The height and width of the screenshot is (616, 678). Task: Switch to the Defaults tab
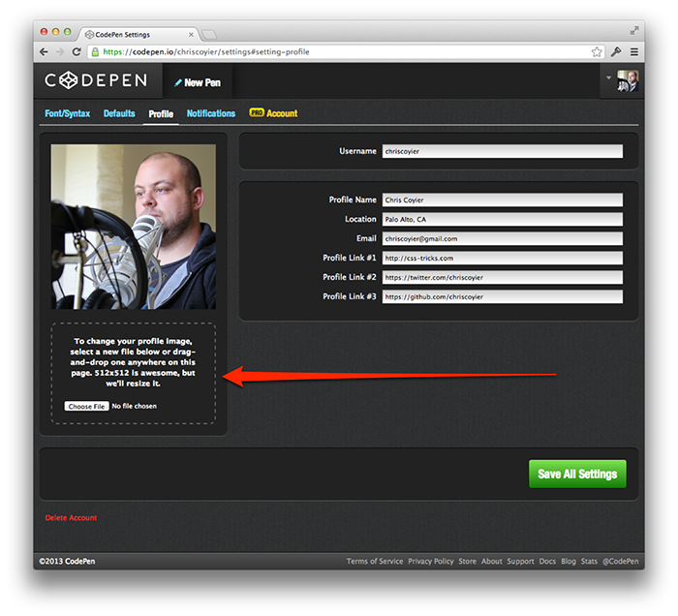[x=119, y=113]
